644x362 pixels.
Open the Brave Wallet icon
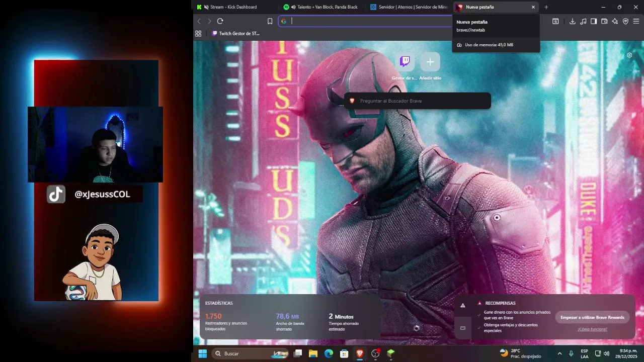pos(604,21)
